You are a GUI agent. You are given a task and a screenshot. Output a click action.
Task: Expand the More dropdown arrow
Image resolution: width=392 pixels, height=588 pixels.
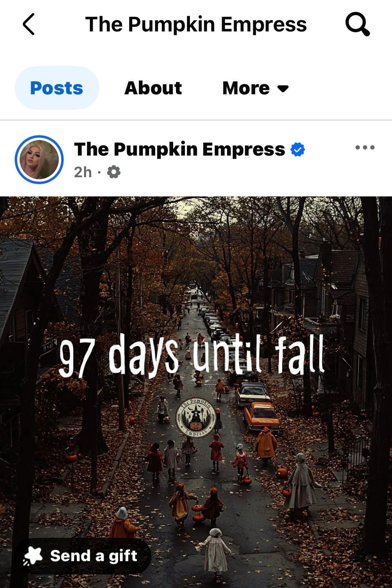[x=283, y=89]
